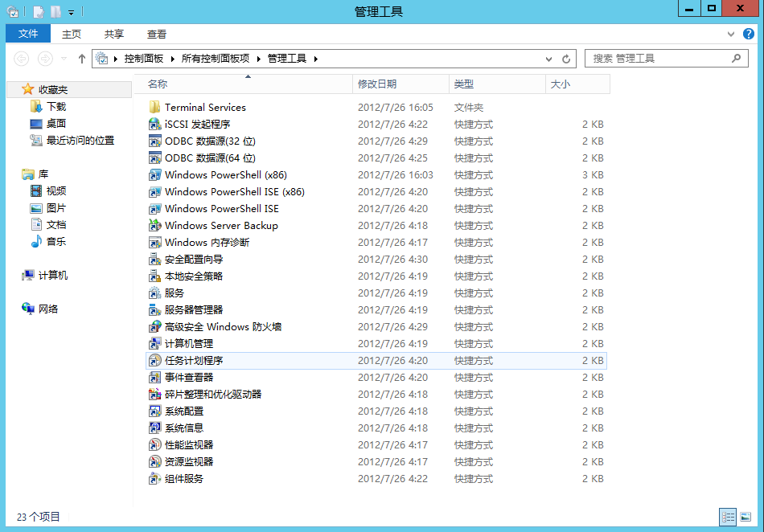Sort by the 修改日期 column header
764x532 pixels.
coord(400,84)
